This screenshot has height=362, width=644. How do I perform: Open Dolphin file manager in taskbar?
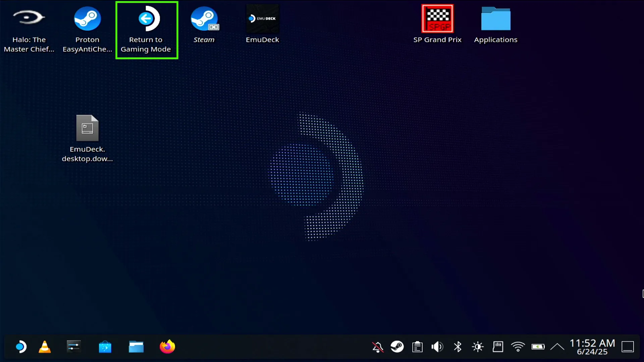click(x=136, y=347)
